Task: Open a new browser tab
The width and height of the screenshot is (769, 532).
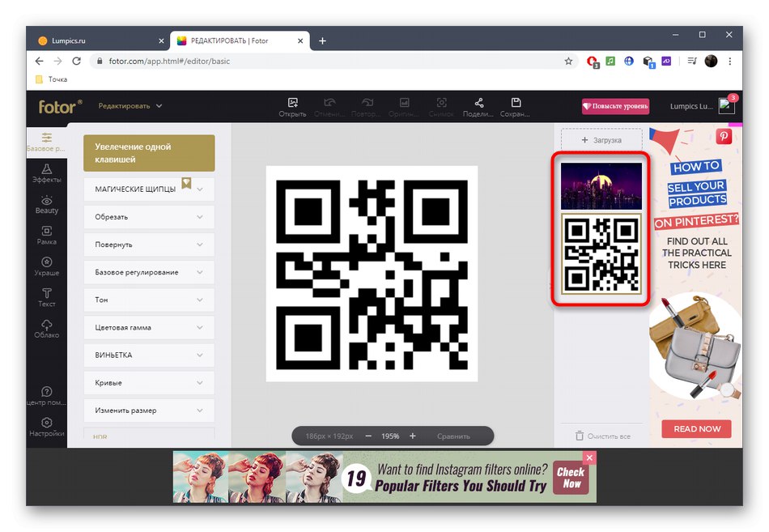Action: click(x=322, y=41)
